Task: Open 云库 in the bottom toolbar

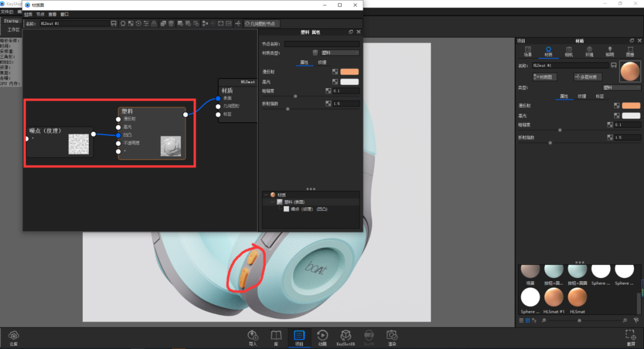Action: pos(14,338)
